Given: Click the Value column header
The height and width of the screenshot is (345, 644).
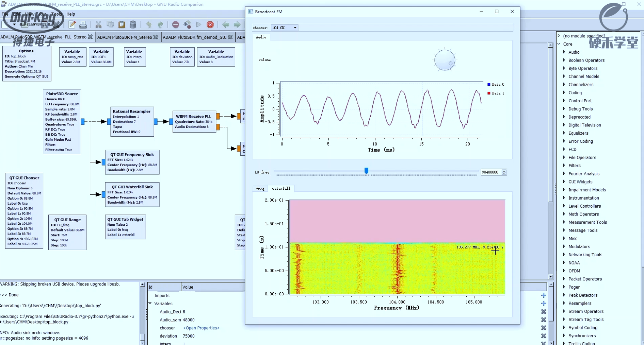Looking at the screenshot, I should pos(213,287).
